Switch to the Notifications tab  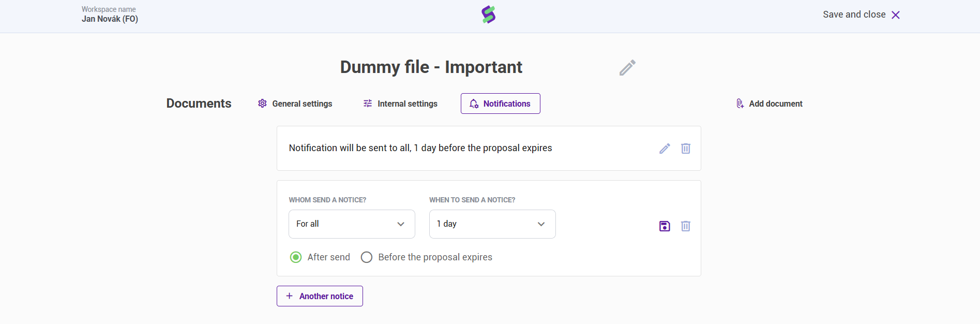(x=501, y=104)
